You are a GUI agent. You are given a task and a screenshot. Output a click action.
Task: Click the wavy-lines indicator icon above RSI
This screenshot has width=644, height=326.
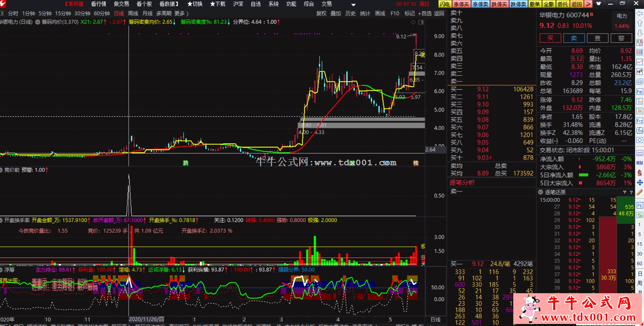click(640, 153)
